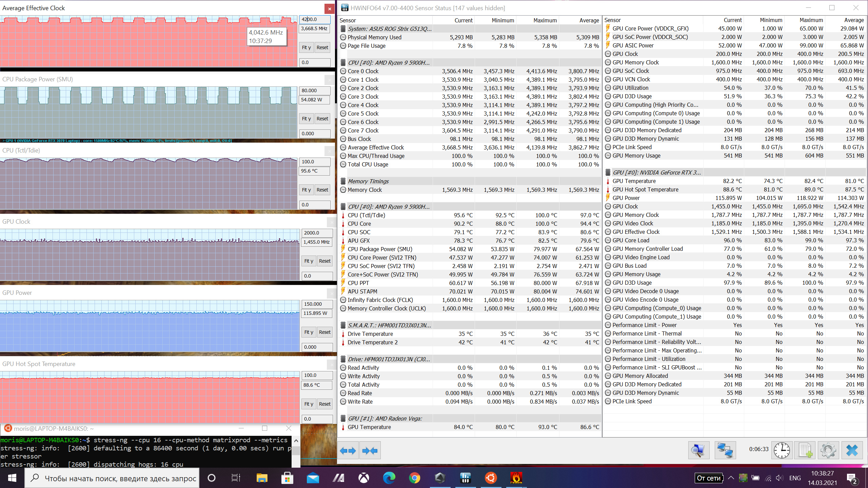The height and width of the screenshot is (488, 868).
Task: Select the GPU ASIC Power sensor row
Action: tap(735, 45)
